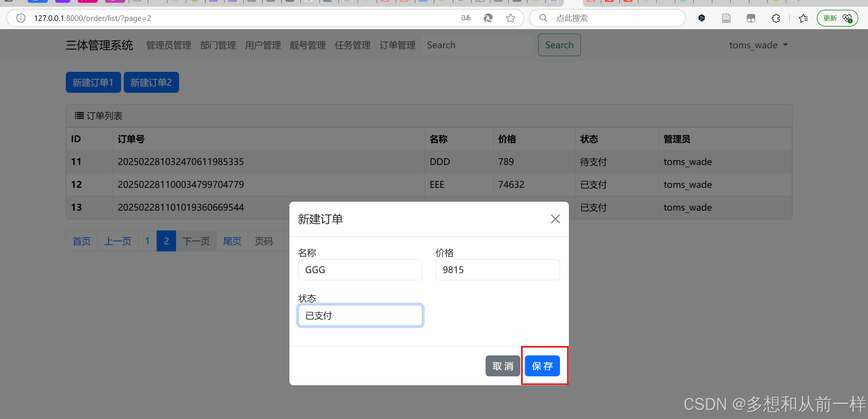Click the 尾页 pagination link
This screenshot has height=419, width=868.
(x=232, y=241)
